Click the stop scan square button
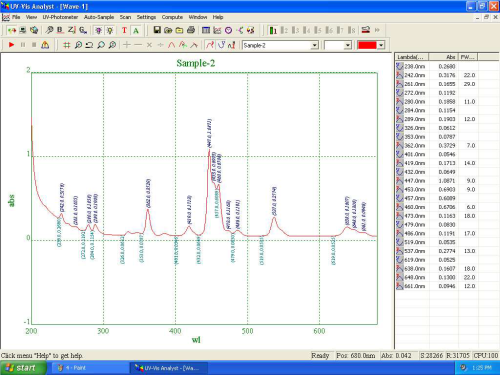The width and height of the screenshot is (500, 375). (x=34, y=45)
